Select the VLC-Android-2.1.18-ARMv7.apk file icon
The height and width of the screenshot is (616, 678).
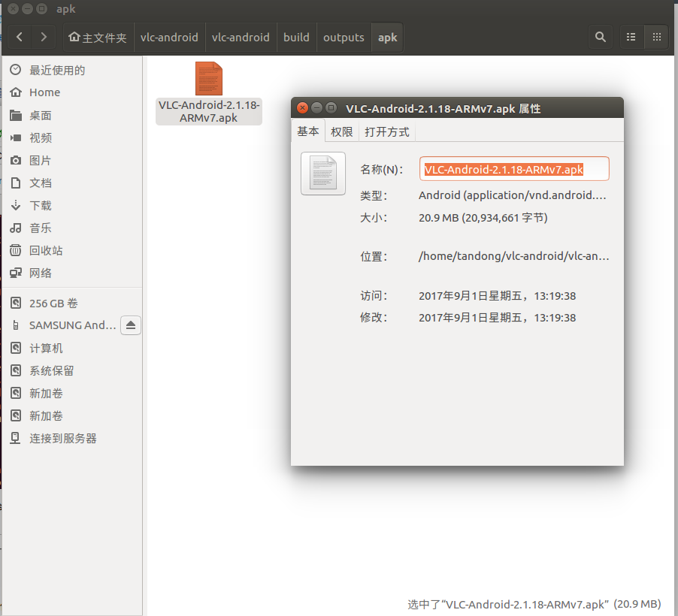(x=209, y=78)
